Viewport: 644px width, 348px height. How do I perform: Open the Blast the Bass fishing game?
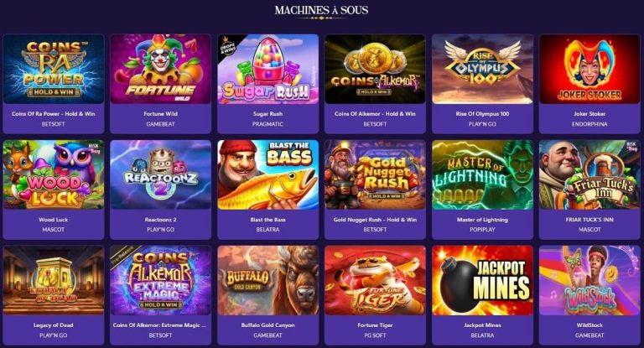point(267,174)
